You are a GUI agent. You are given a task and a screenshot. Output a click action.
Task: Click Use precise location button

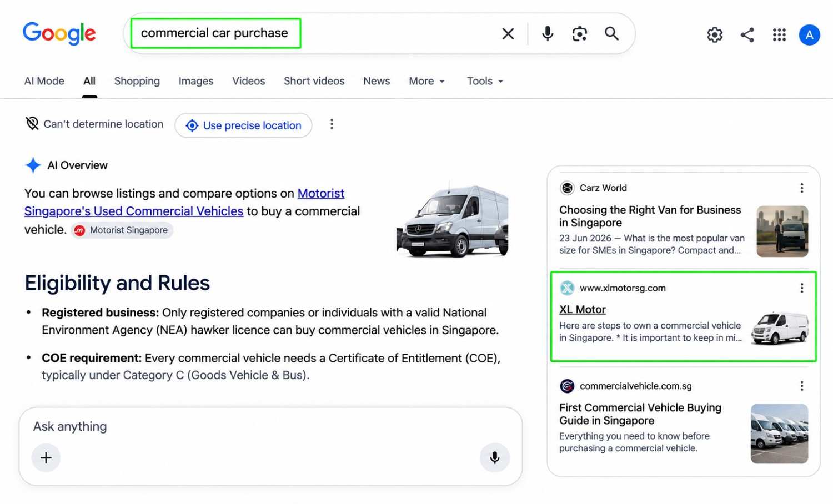click(x=243, y=125)
